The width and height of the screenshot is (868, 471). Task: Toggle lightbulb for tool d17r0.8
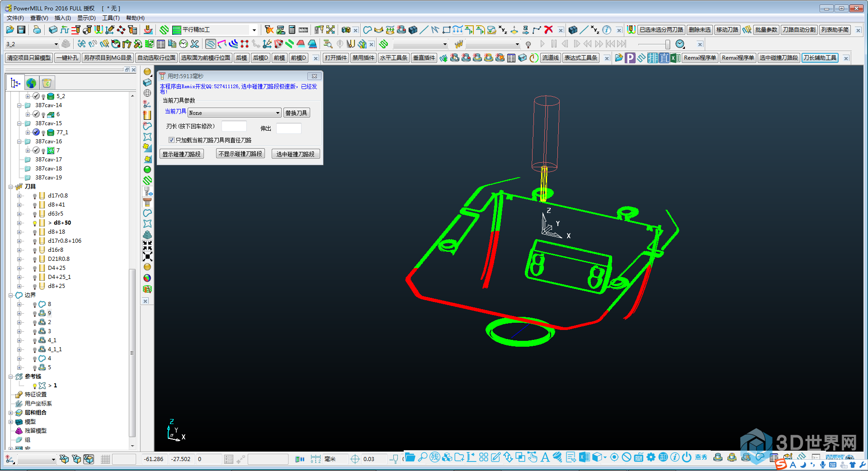pyautogui.click(x=35, y=196)
